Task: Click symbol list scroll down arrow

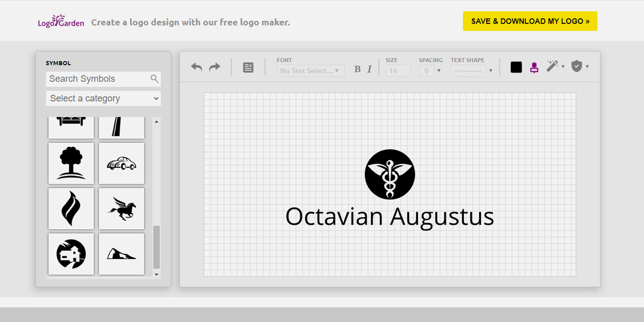Action: tap(157, 275)
